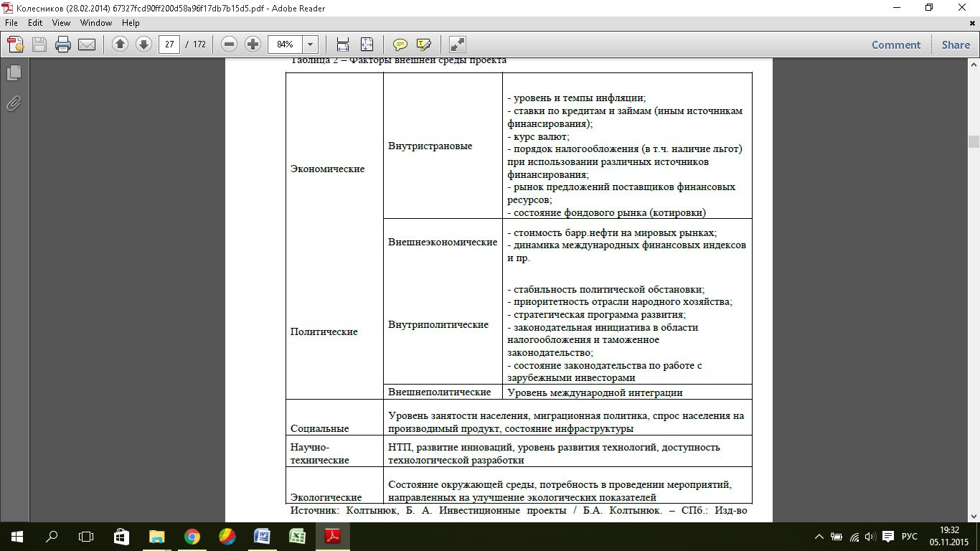Click the 'Экономические' table cell
The image size is (980, 551).
(x=334, y=169)
